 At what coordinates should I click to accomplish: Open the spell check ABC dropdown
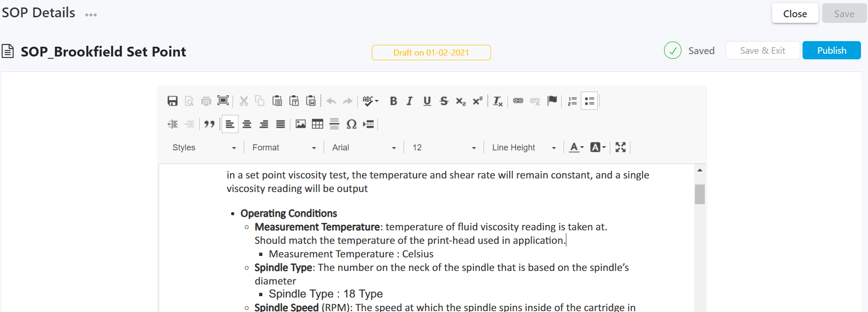click(371, 101)
